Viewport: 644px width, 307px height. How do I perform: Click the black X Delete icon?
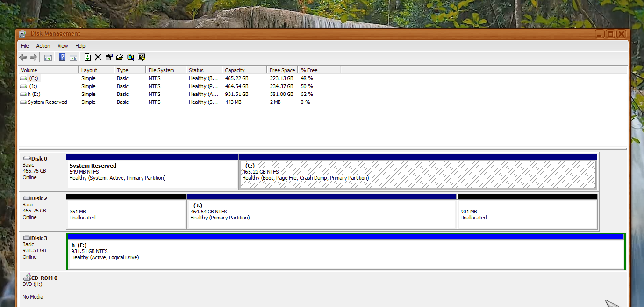point(98,57)
